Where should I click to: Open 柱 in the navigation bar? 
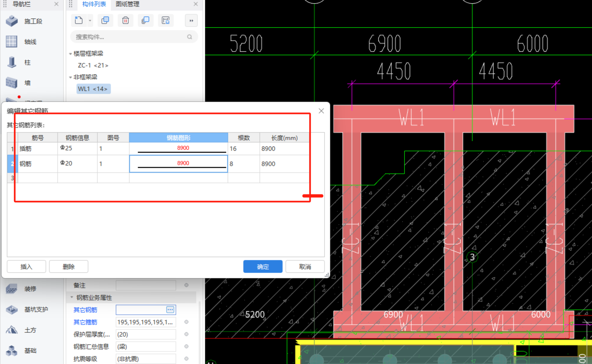pos(19,62)
